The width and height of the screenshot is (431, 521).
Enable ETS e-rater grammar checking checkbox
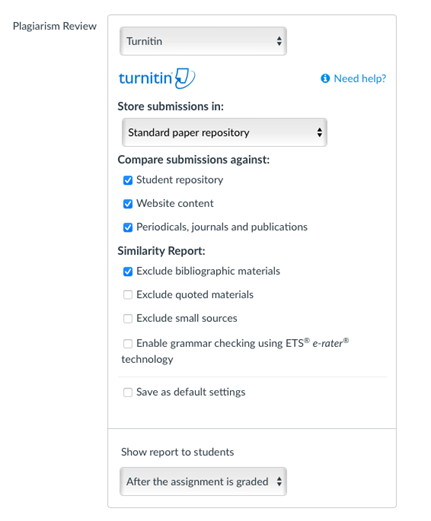click(x=128, y=343)
